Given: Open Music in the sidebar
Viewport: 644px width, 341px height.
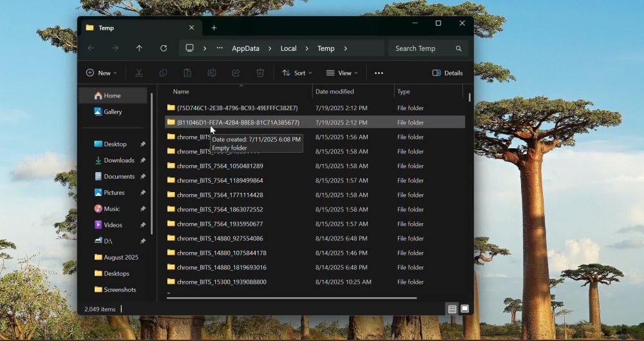Looking at the screenshot, I should (x=111, y=209).
